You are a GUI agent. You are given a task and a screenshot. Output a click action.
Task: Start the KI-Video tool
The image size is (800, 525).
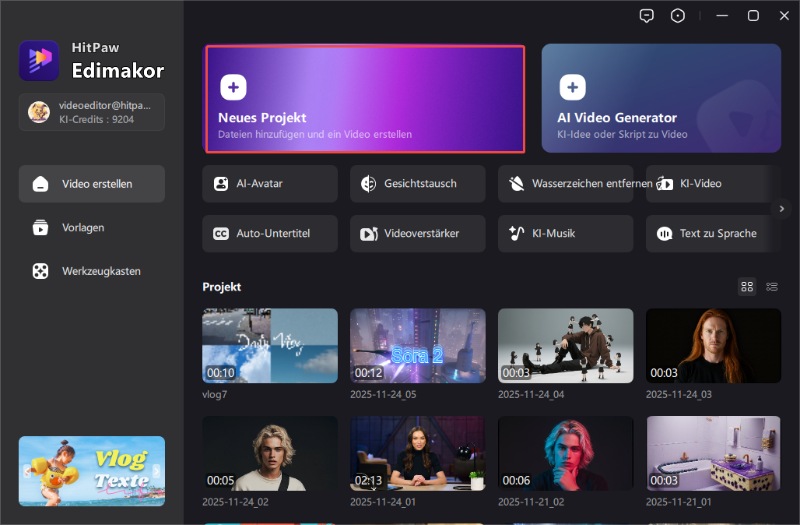706,184
